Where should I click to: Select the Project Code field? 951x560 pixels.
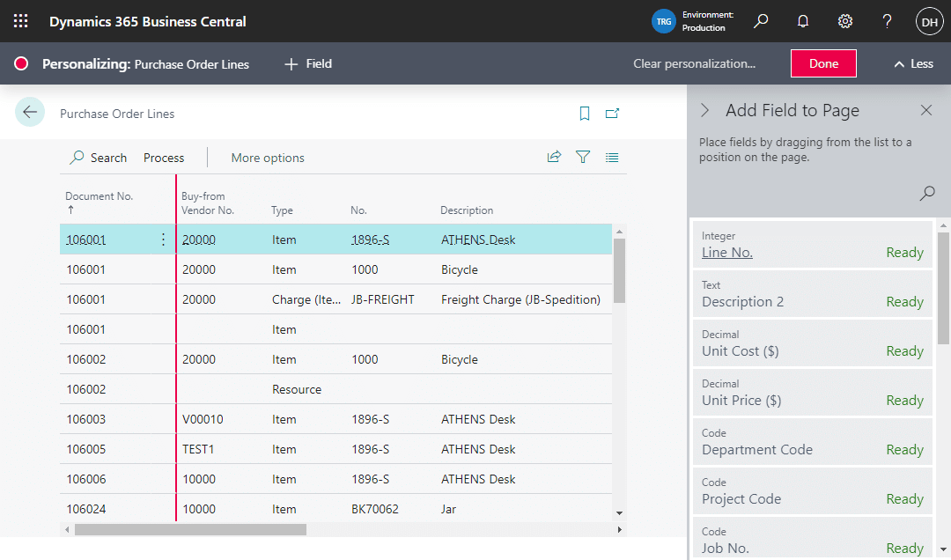point(812,490)
